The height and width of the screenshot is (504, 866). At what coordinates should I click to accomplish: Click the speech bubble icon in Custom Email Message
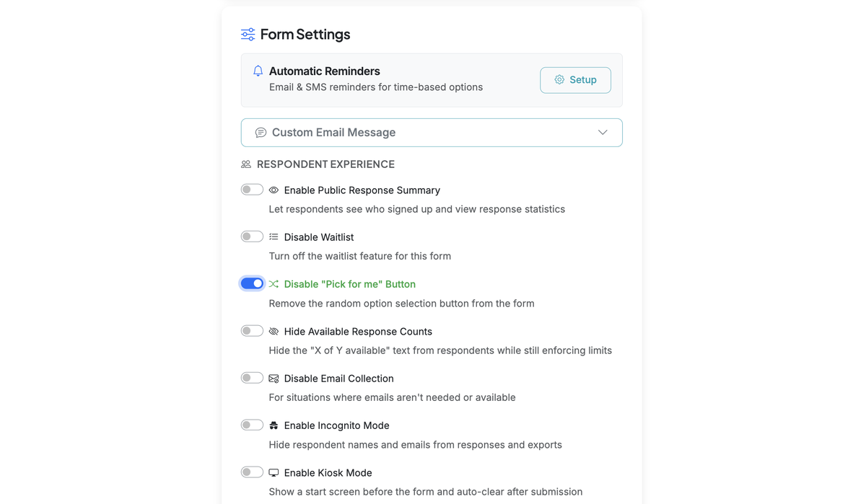[x=260, y=133]
